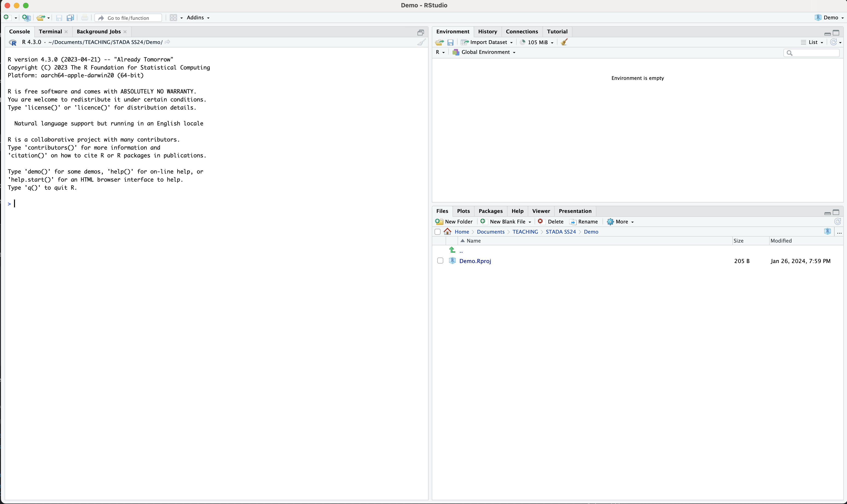
Task: Click the broom icon to clear Environment objects
Action: tap(564, 42)
